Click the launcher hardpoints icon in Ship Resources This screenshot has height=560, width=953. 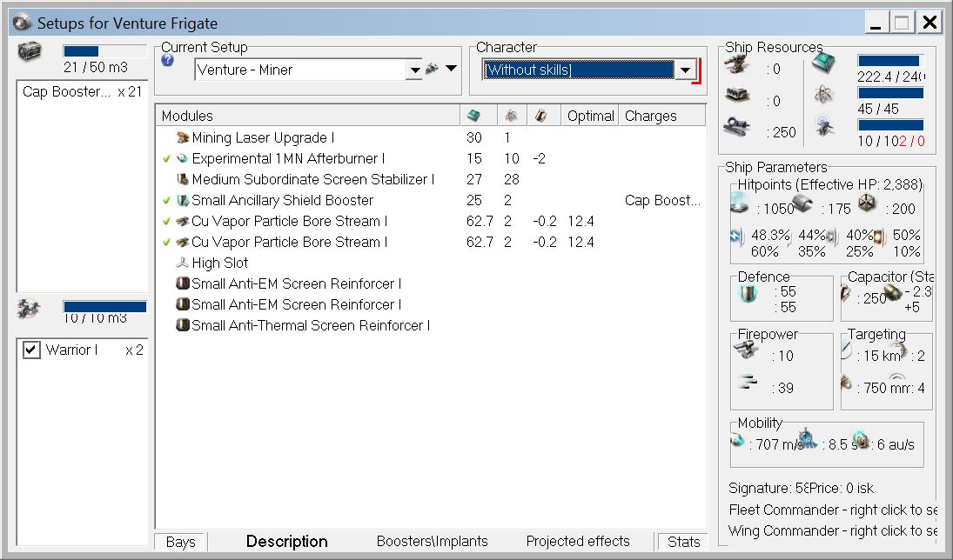(737, 96)
